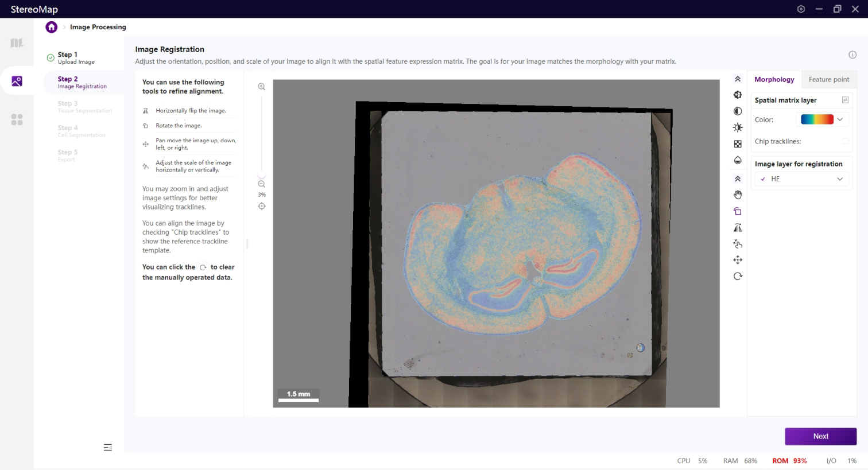Click the zoom out magnifier icon
Screen dimensions: 868x470
tap(262, 184)
